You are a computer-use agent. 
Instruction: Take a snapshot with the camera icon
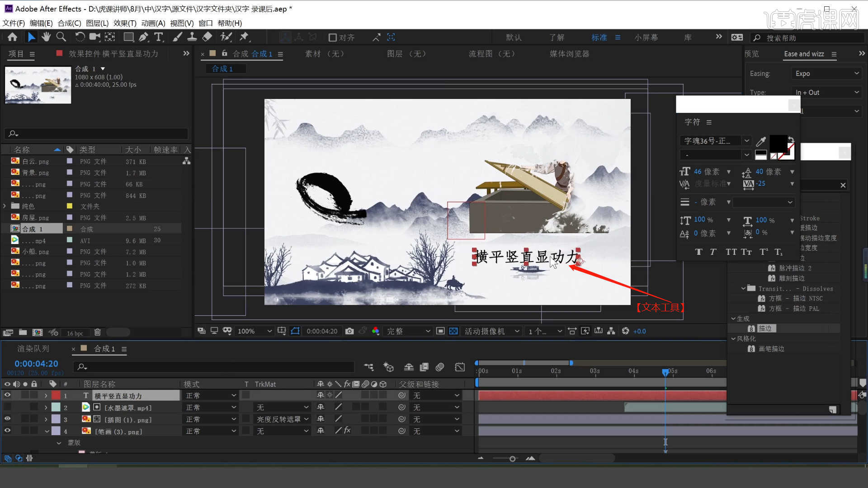click(x=349, y=331)
